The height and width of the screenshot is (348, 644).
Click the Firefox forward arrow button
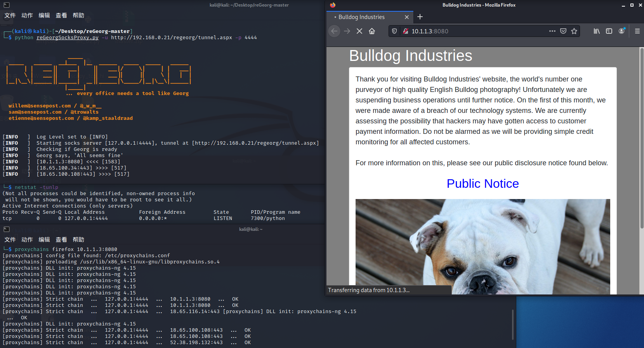point(347,31)
